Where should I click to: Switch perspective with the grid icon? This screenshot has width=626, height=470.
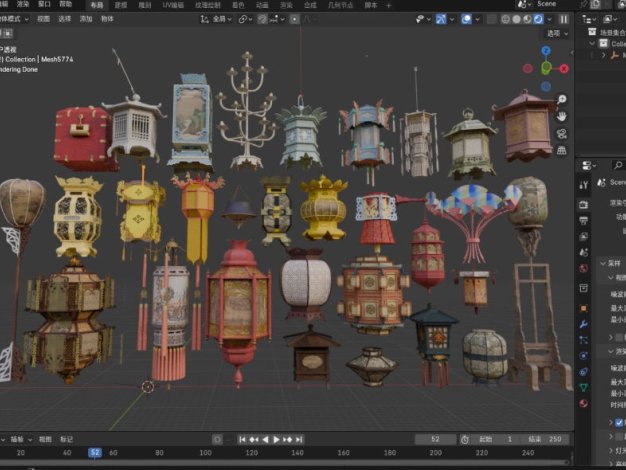pyautogui.click(x=562, y=150)
